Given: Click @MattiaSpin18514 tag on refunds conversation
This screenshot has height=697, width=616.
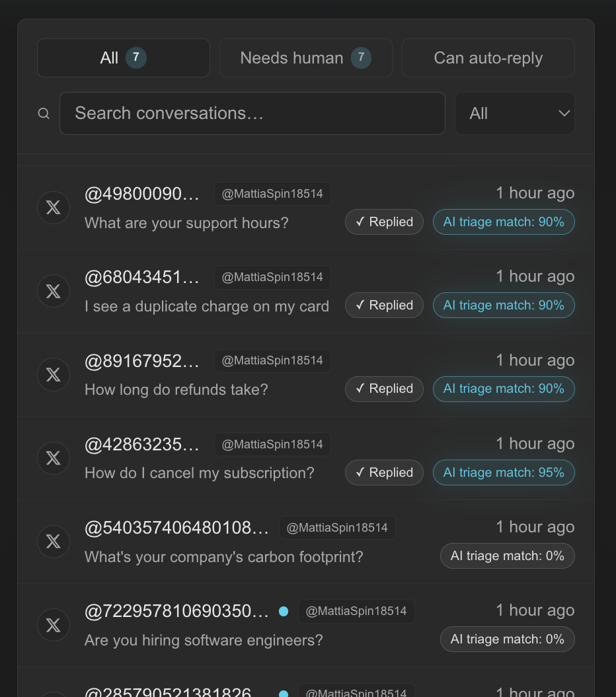Looking at the screenshot, I should pos(272,360).
